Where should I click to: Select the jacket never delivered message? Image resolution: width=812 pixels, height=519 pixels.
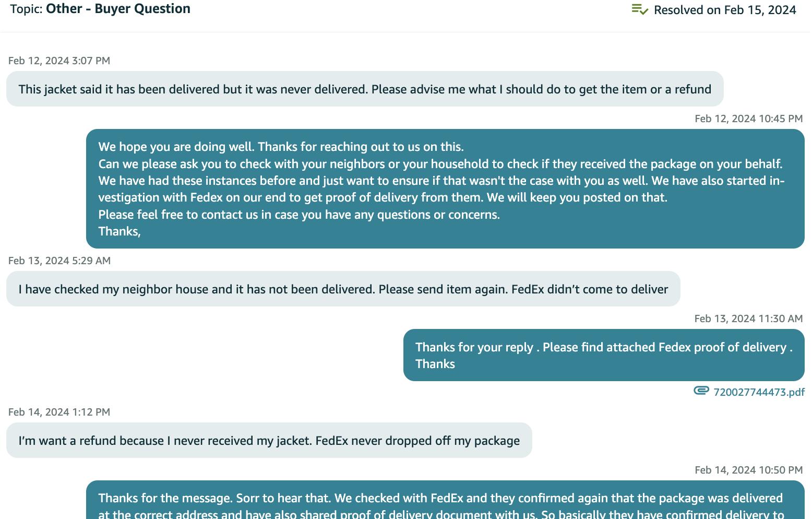365,89
